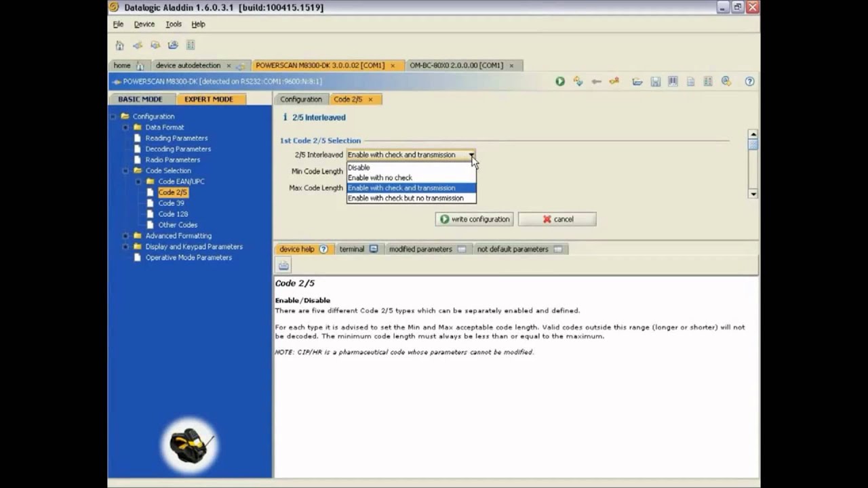868x488 pixels.
Task: Click the info icon beside 2/5 Interleaved heading
Action: pyautogui.click(x=284, y=117)
